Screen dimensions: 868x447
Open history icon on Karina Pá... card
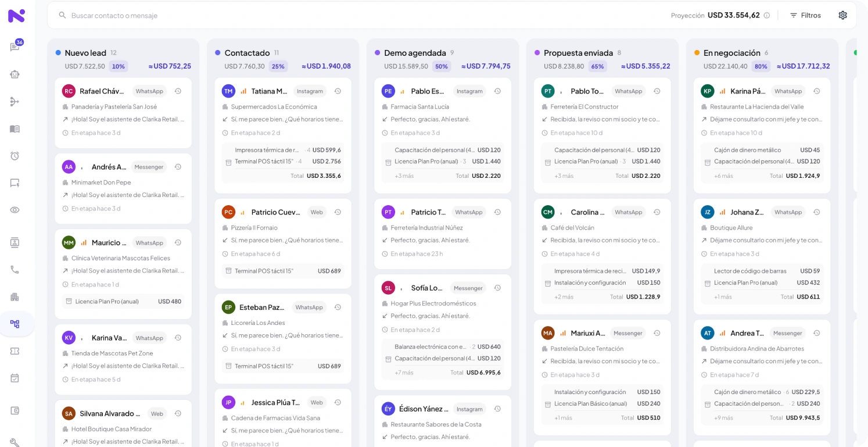[x=816, y=91]
